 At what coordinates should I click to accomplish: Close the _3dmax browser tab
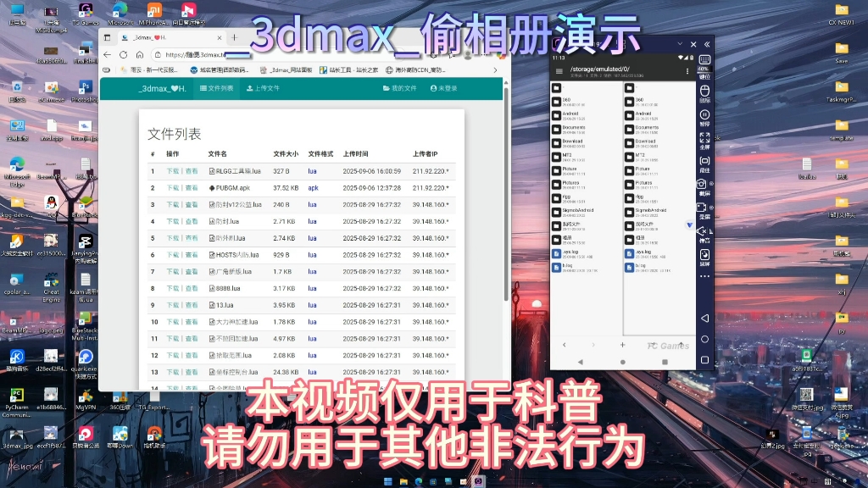pyautogui.click(x=220, y=37)
